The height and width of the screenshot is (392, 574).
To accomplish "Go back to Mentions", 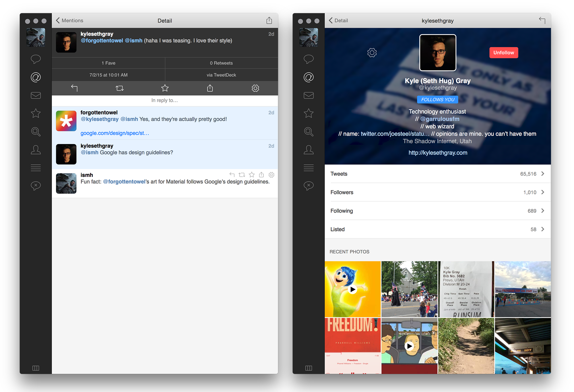I will tap(69, 20).
